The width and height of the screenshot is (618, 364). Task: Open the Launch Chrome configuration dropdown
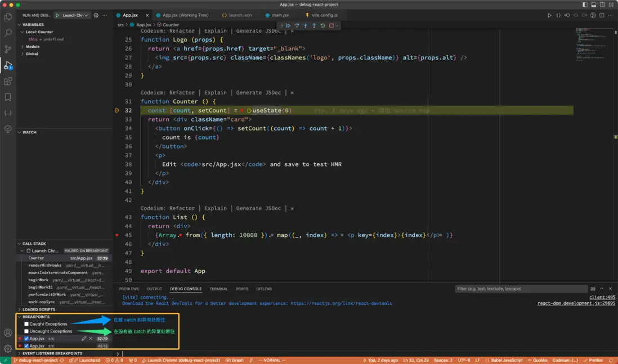coord(74,15)
